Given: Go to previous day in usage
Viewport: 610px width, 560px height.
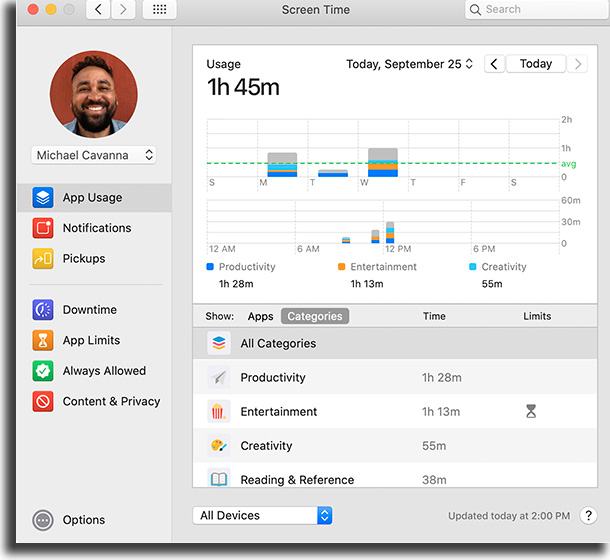Looking at the screenshot, I should (494, 64).
